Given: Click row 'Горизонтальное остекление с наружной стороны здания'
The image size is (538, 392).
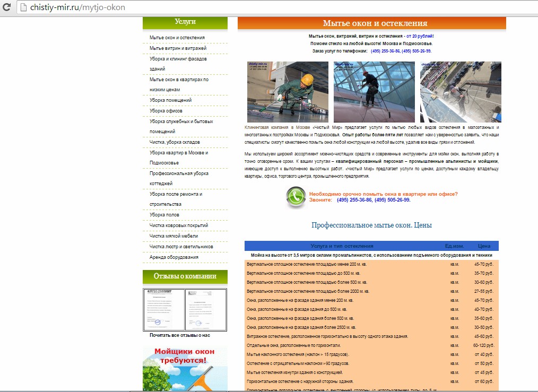Looking at the screenshot, I should (371, 381).
